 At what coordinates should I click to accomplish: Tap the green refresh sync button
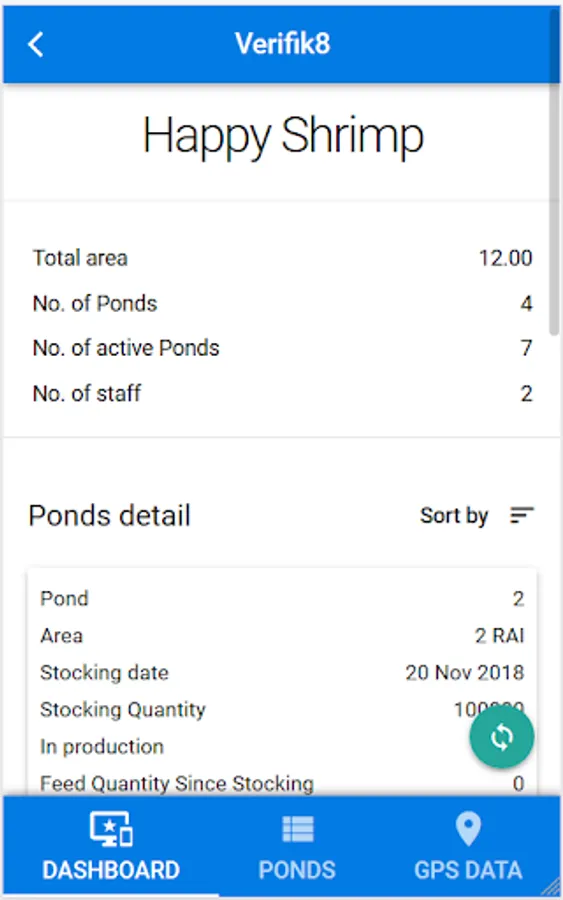tap(502, 736)
